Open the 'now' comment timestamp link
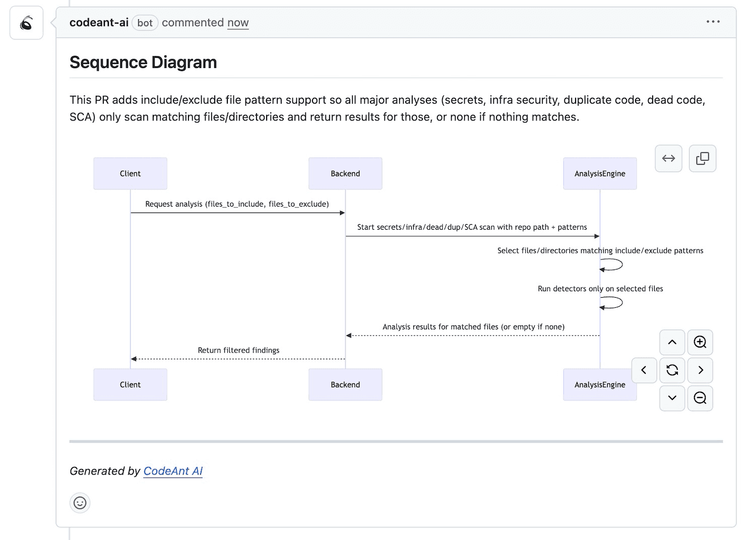This screenshot has height=540, width=756. point(238,23)
